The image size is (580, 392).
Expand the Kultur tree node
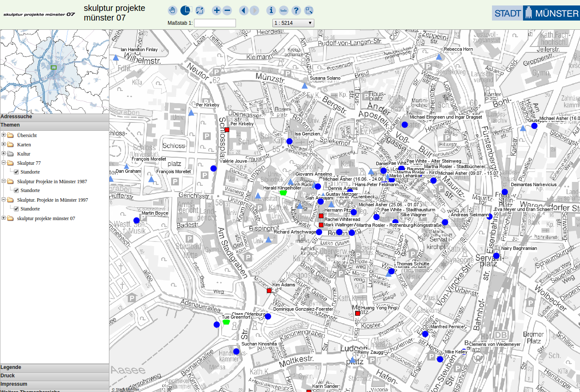[3, 153]
